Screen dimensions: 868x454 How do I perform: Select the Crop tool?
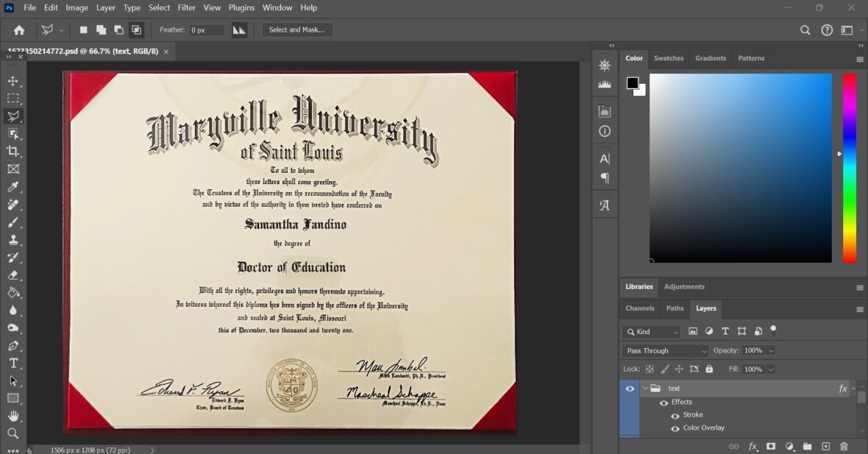[13, 152]
